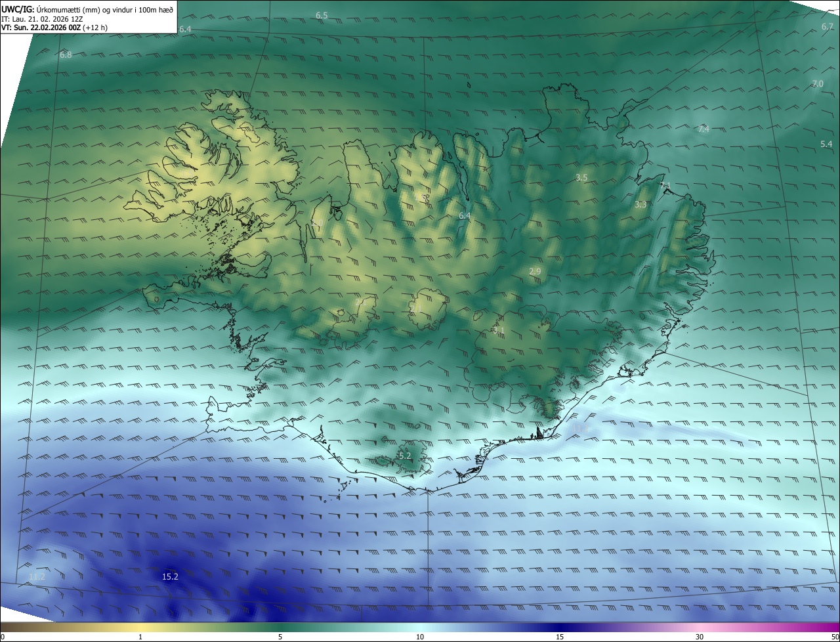Click the 5.4 value label
The image size is (840, 642).
[826, 144]
